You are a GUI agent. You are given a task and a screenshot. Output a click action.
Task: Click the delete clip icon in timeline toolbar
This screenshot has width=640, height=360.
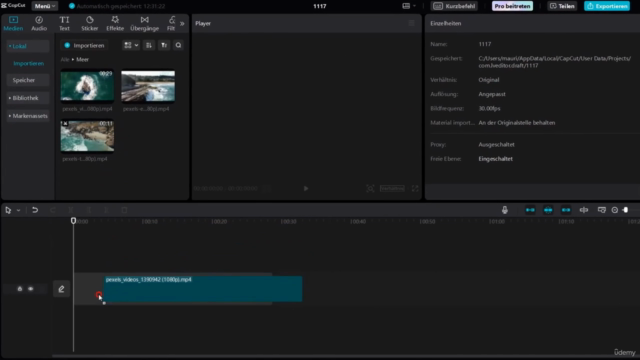[124, 210]
